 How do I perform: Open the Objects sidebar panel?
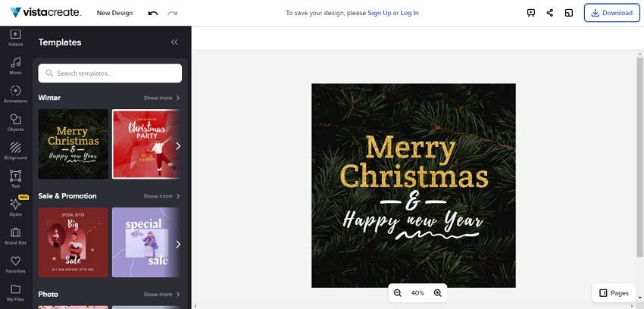pos(15,123)
